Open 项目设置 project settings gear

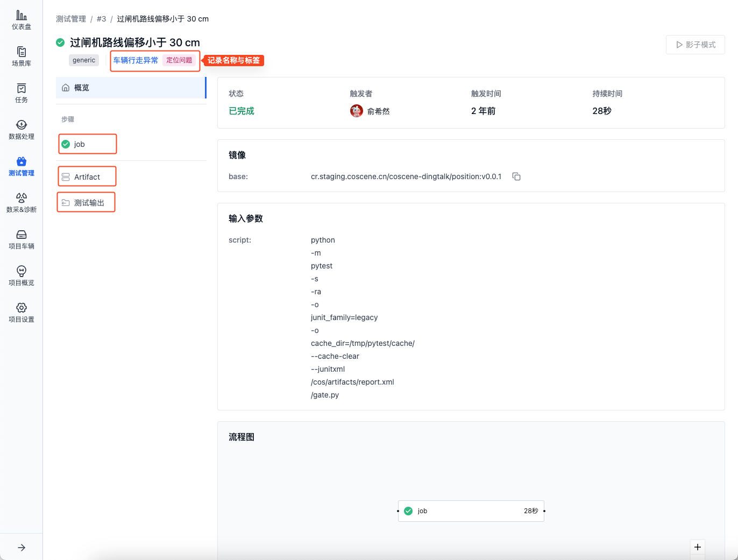click(x=22, y=312)
